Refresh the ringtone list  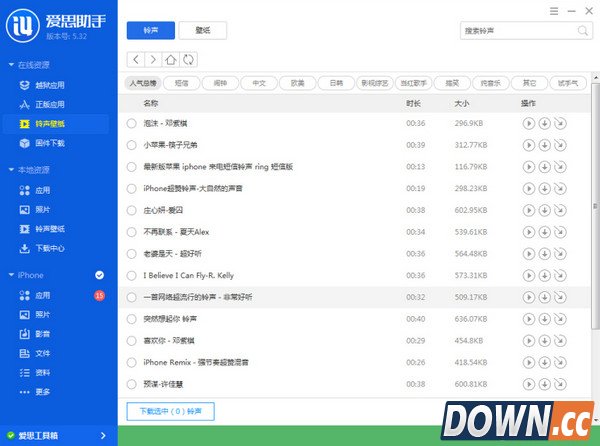click(x=188, y=60)
